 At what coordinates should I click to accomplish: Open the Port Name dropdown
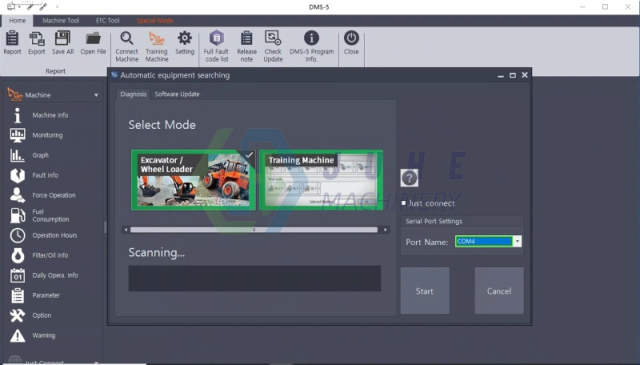pyautogui.click(x=517, y=241)
